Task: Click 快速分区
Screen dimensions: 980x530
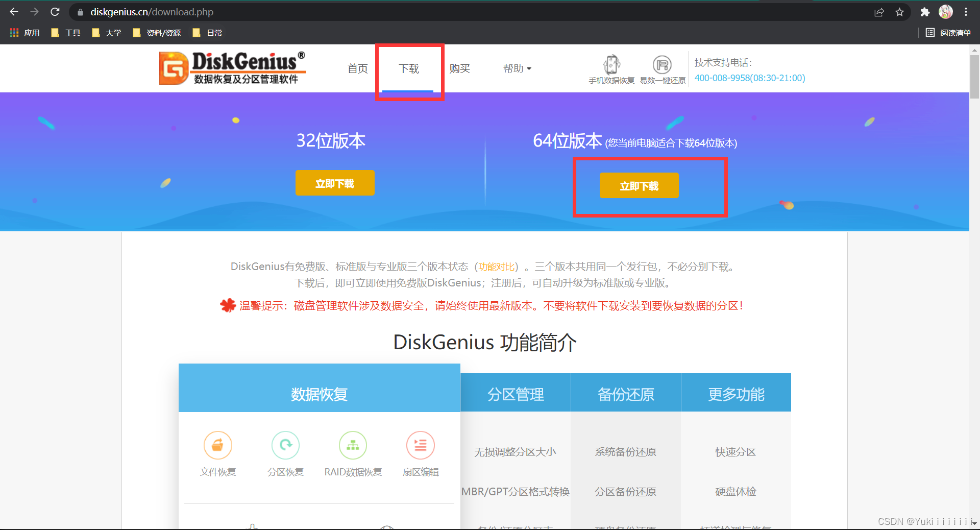Action: click(736, 452)
